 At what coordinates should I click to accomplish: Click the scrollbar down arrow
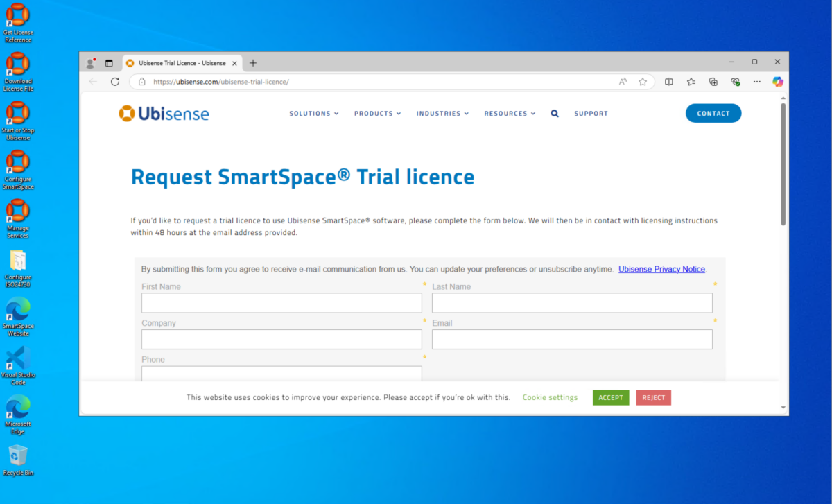[x=783, y=408]
